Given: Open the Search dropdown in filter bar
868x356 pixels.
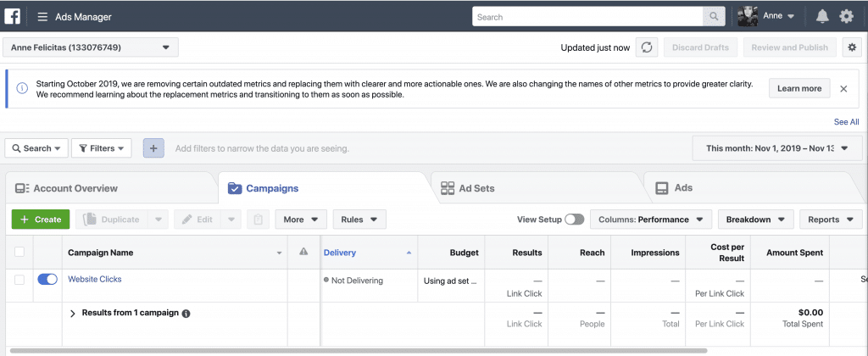Looking at the screenshot, I should 36,148.
